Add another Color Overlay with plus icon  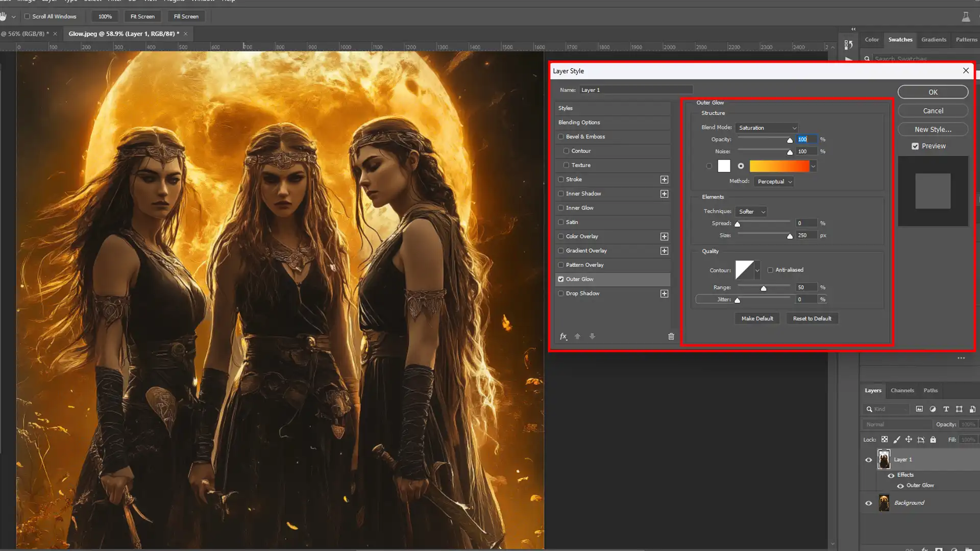coord(664,237)
